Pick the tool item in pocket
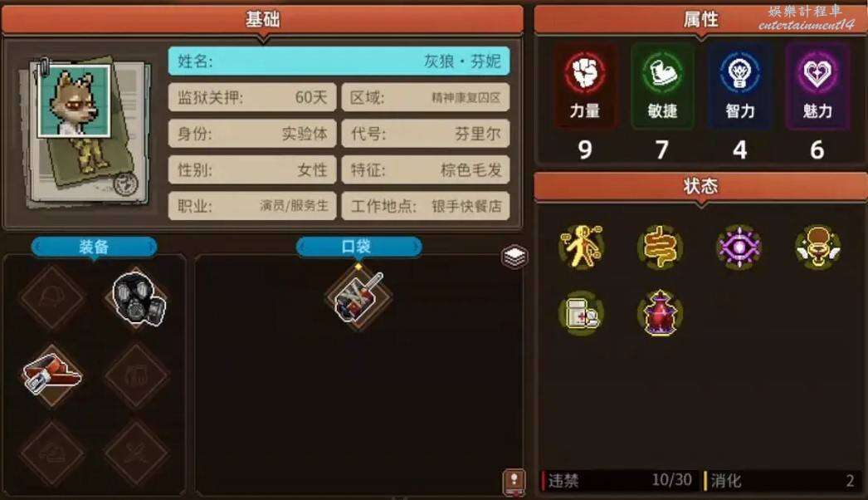The width and height of the screenshot is (868, 500). [x=359, y=297]
